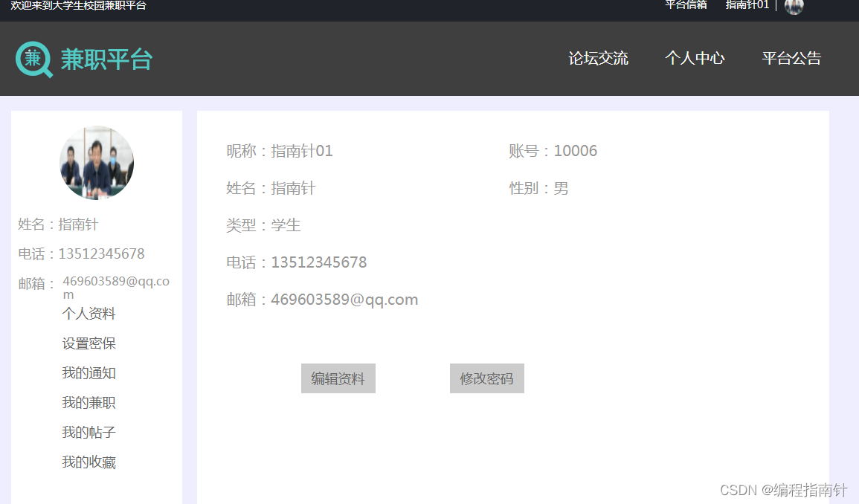Select the 昵称：指南针01 text

[x=280, y=151]
